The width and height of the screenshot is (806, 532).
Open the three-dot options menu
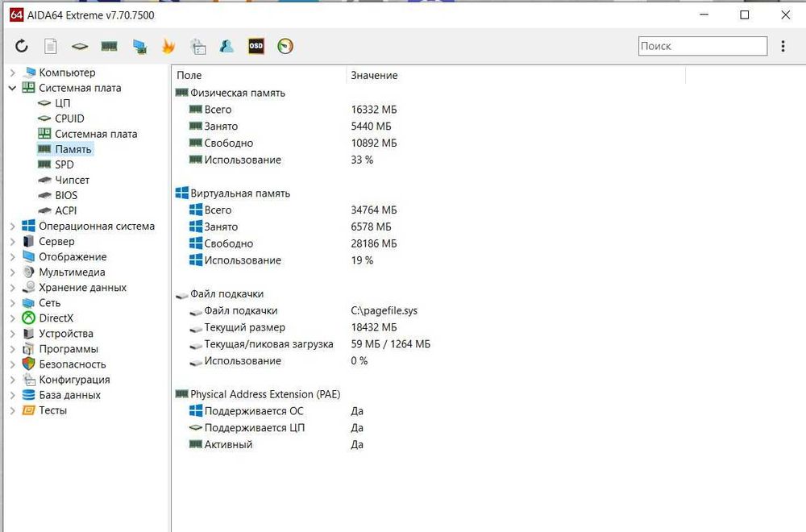(783, 46)
